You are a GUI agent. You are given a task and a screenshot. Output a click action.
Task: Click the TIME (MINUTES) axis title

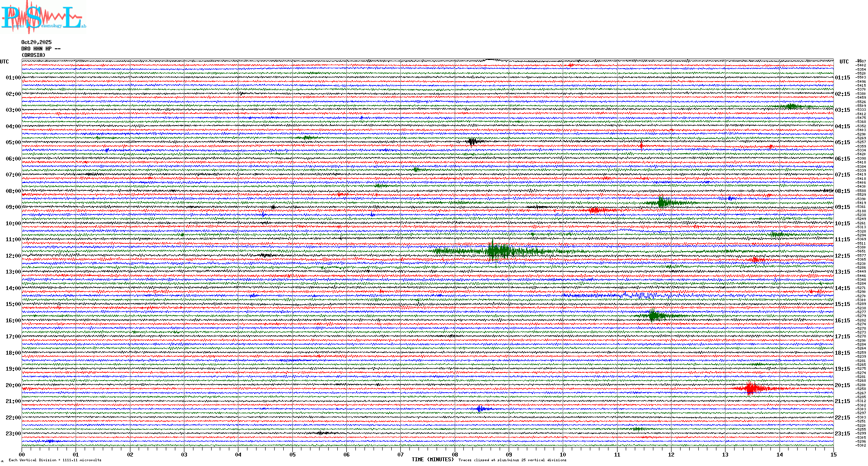tap(433, 460)
